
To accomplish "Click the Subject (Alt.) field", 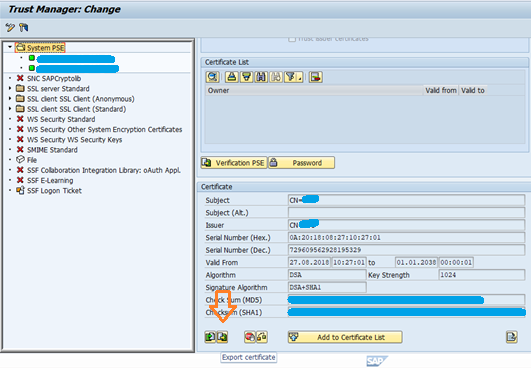I will (x=406, y=213).
